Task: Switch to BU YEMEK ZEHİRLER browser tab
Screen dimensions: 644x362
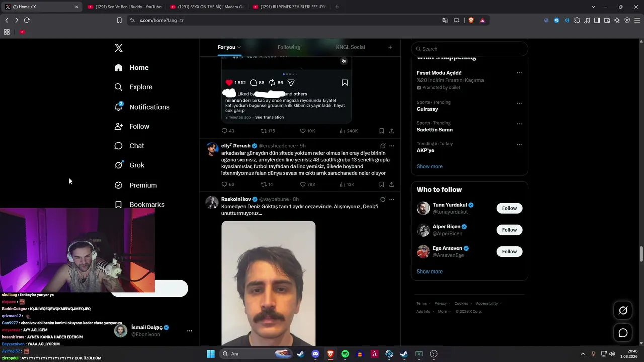Action: [x=289, y=7]
